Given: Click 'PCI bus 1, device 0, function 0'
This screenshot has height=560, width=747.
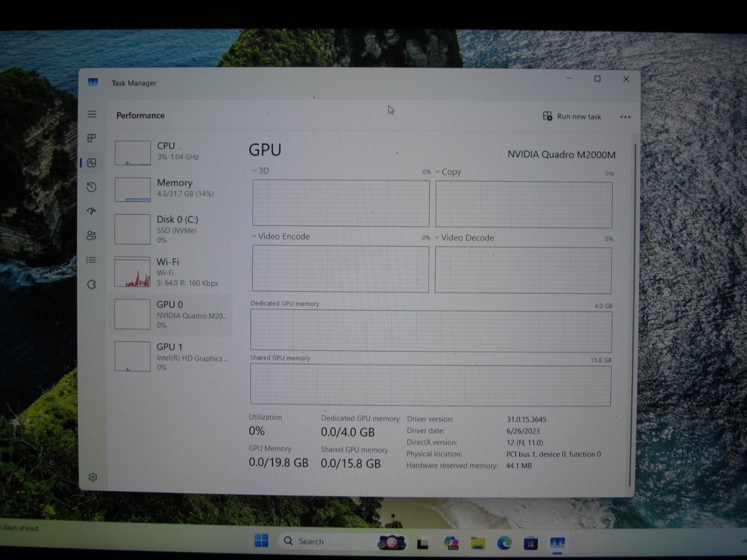Looking at the screenshot, I should pos(553,454).
